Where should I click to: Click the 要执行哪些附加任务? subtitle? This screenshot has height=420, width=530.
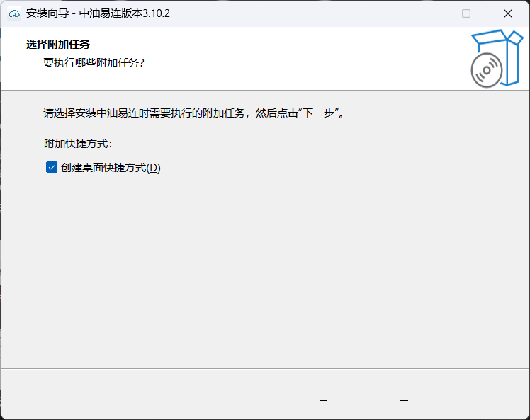click(94, 63)
